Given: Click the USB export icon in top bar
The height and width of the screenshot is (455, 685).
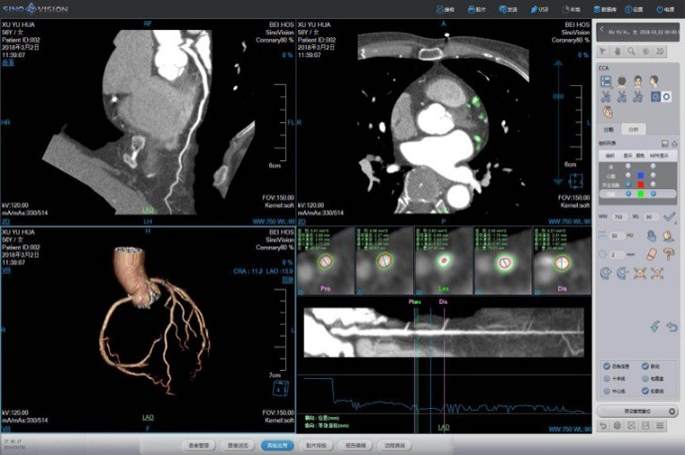Looking at the screenshot, I should (x=541, y=7).
